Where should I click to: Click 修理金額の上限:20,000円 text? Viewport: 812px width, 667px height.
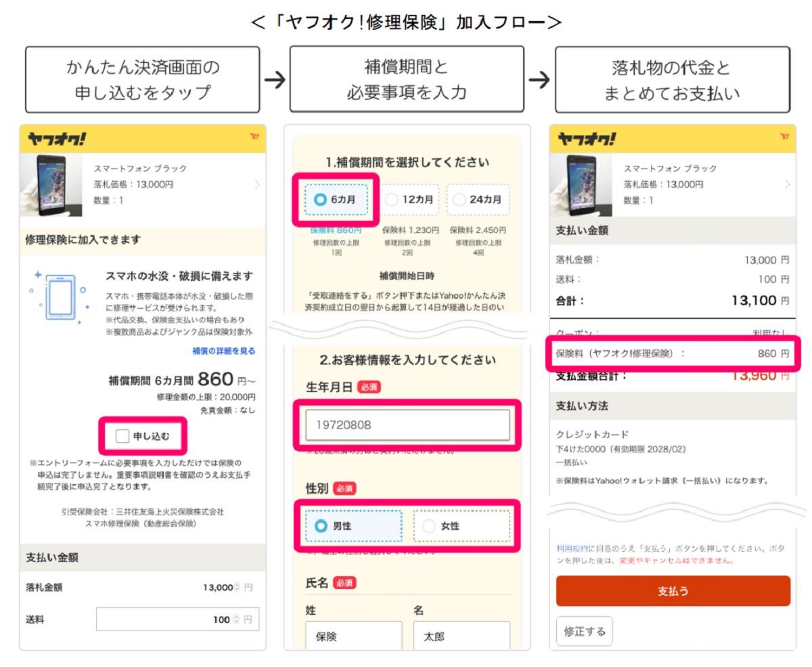[206, 397]
